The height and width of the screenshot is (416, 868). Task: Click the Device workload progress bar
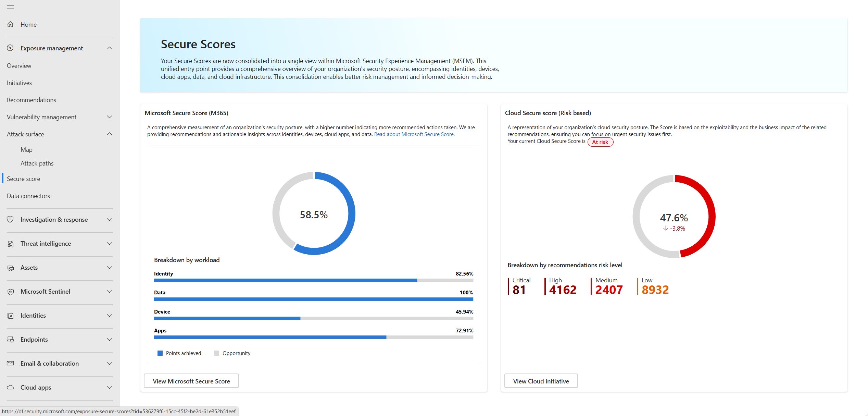(313, 318)
